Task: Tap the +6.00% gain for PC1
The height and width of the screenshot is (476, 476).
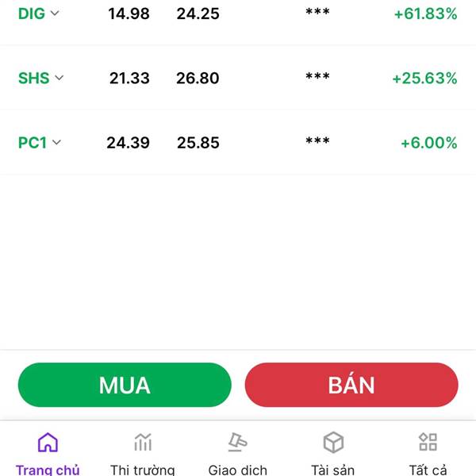Action: click(429, 143)
